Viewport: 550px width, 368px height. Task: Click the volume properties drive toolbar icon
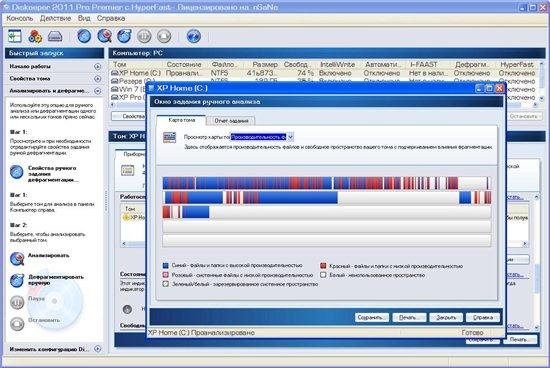pos(55,36)
